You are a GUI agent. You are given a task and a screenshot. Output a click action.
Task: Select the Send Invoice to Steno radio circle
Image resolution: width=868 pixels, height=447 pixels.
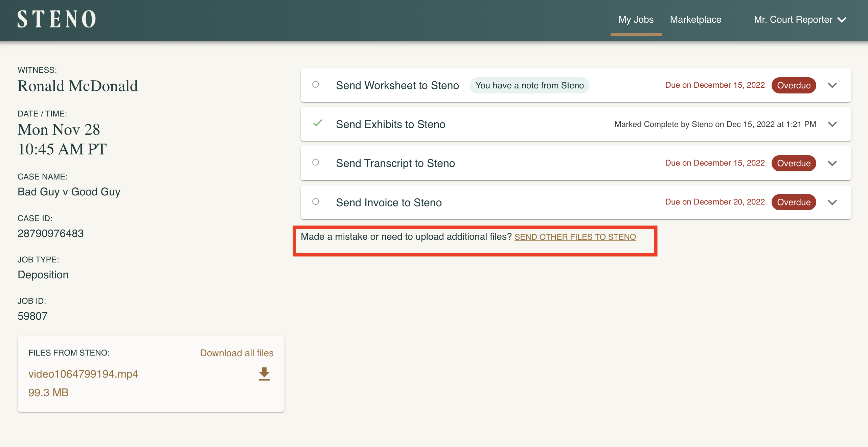[x=316, y=201]
